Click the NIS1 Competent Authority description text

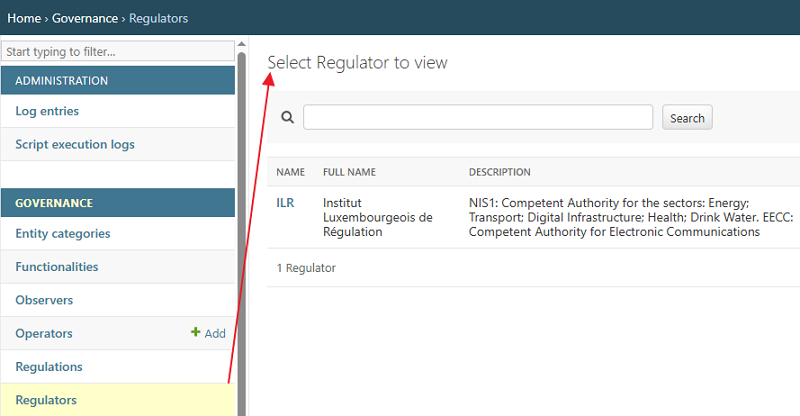(x=631, y=217)
